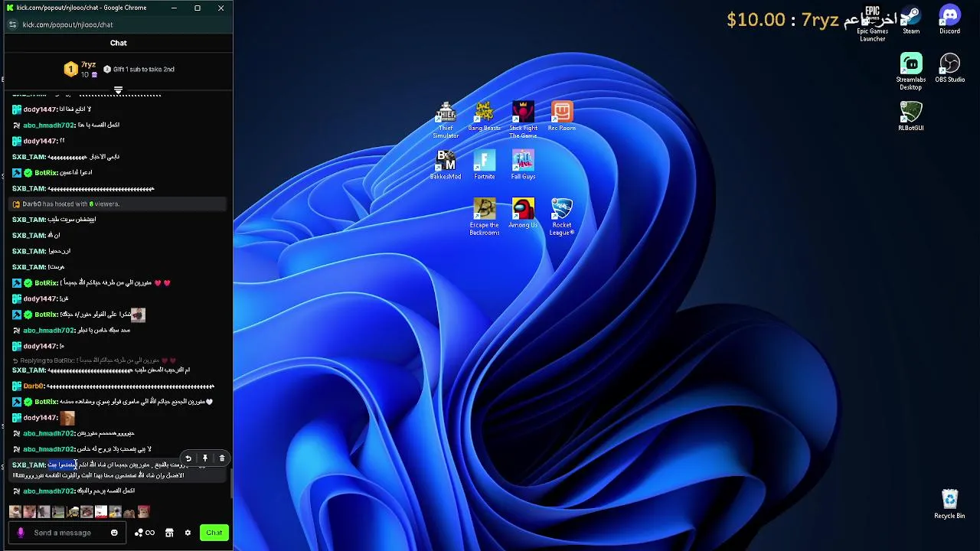Image resolution: width=980 pixels, height=551 pixels.
Task: Select the Fortnite desktop icon
Action: [x=484, y=165]
